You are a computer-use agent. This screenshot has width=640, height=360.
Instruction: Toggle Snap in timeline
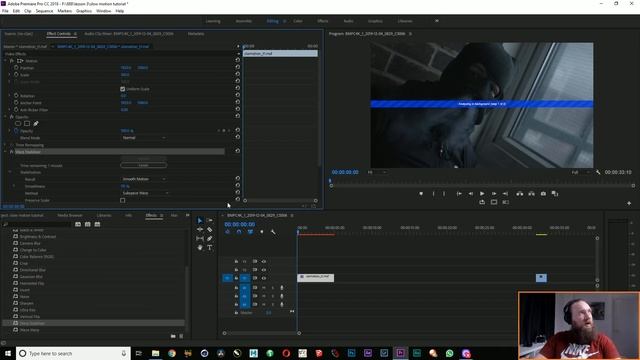pos(239,232)
